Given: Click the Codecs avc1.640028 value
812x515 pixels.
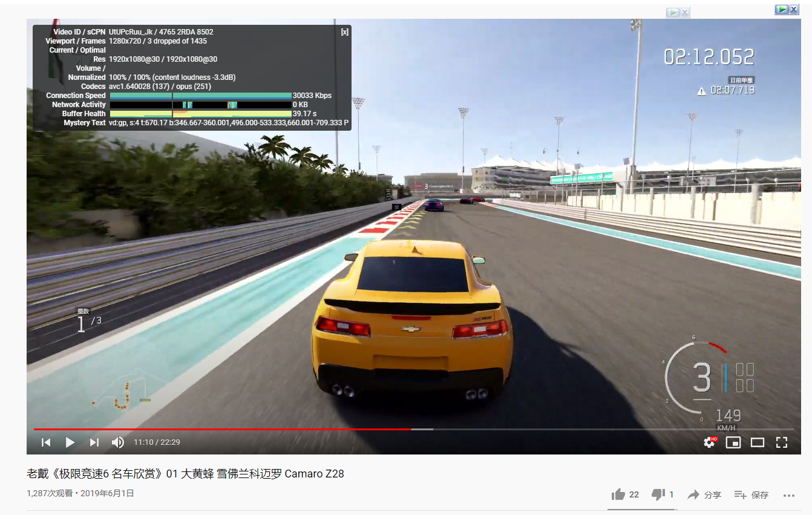Looking at the screenshot, I should click(160, 87).
